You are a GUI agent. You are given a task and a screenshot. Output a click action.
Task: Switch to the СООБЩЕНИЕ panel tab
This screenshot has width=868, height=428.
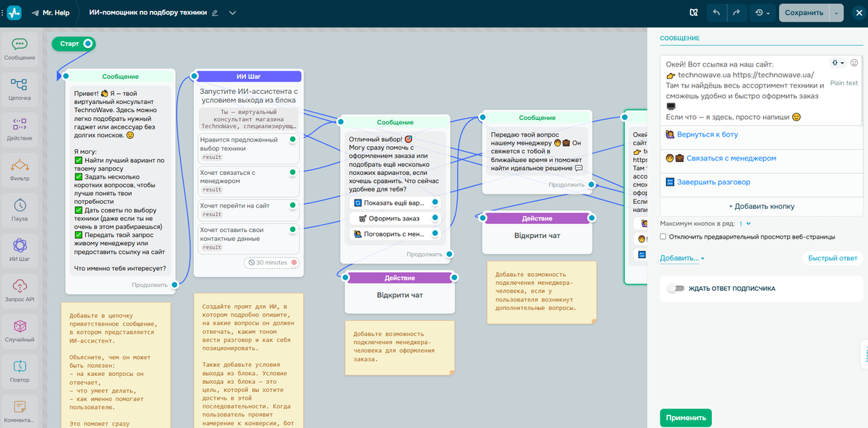pyautogui.click(x=680, y=38)
